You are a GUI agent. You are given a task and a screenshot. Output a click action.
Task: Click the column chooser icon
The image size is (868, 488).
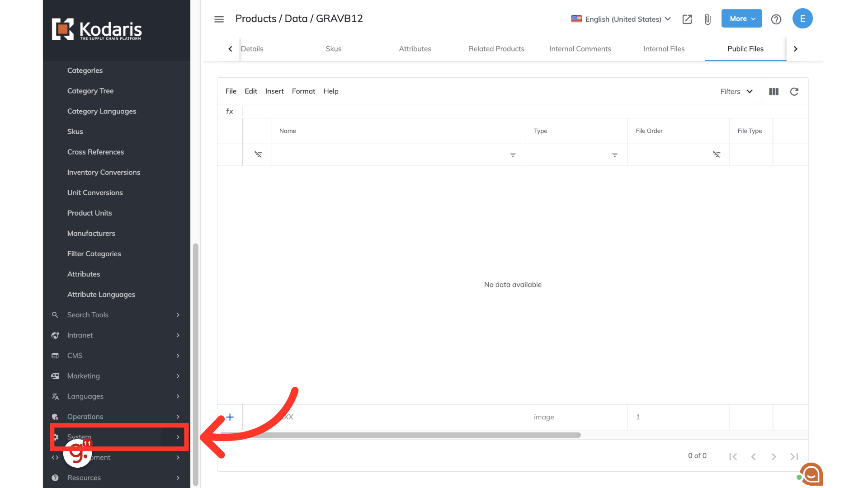pos(774,92)
